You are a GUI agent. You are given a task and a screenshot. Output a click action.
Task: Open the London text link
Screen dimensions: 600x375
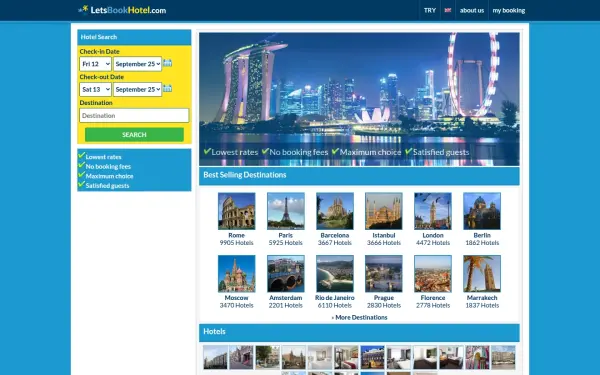pyautogui.click(x=433, y=235)
